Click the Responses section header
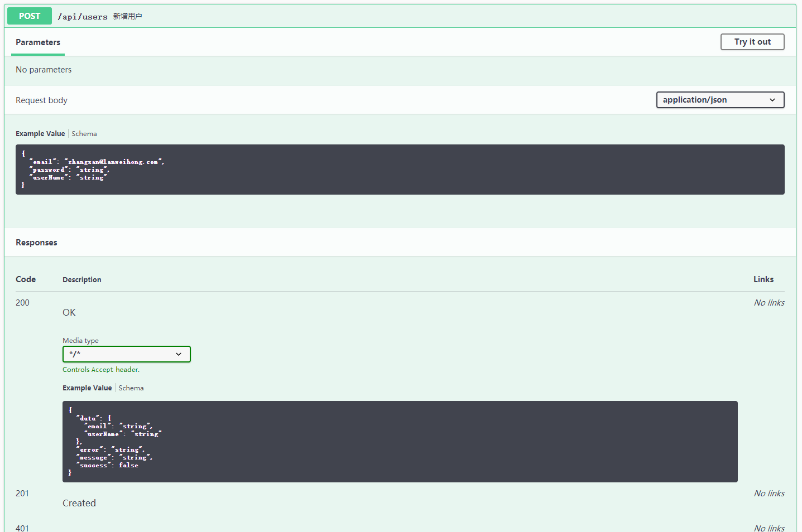 [36, 242]
